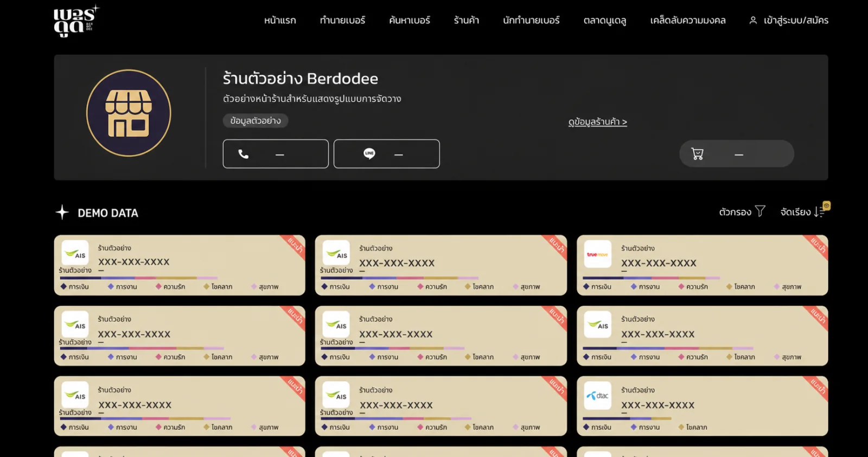This screenshot has height=457, width=868.
Task: Click the score bar on truemove card
Action: (x=652, y=278)
